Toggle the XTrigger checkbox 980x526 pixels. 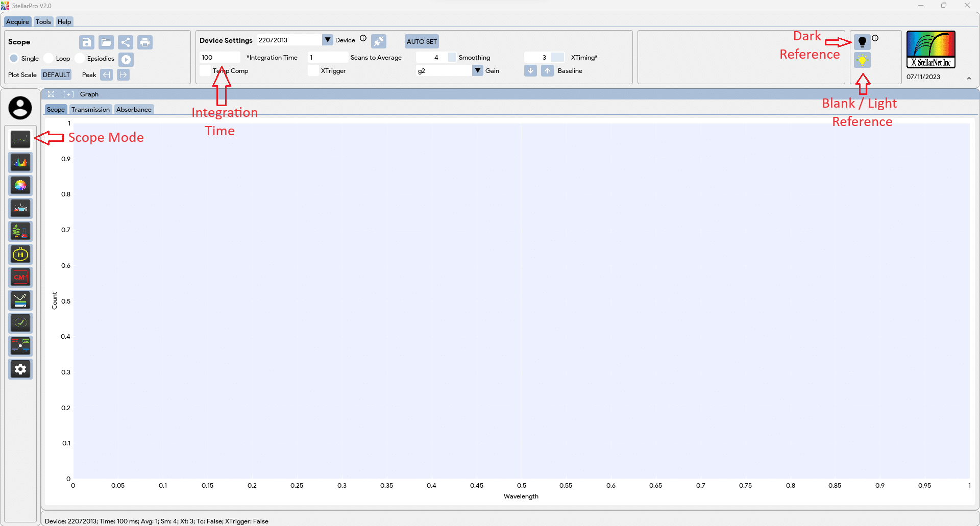(313, 71)
